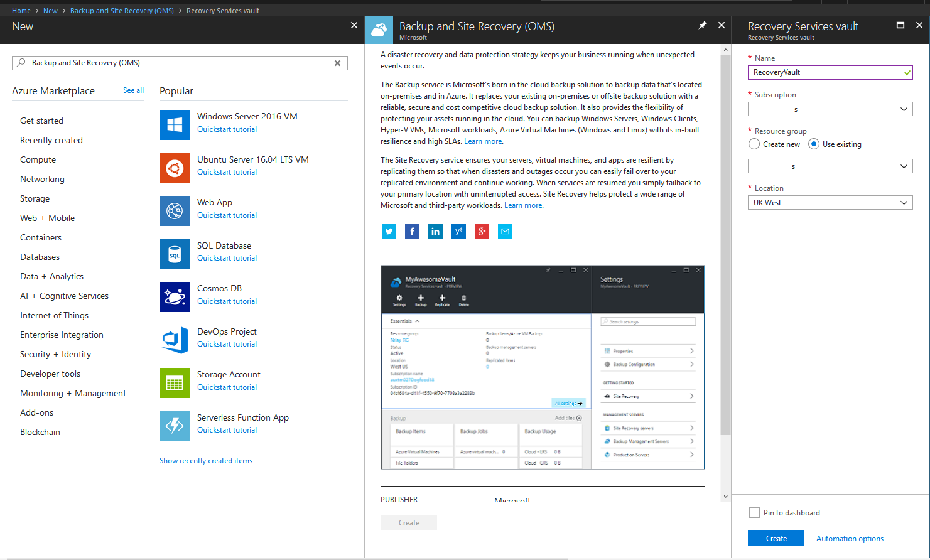Share using the LinkedIn icon
This screenshot has width=930, height=560.
pyautogui.click(x=435, y=232)
